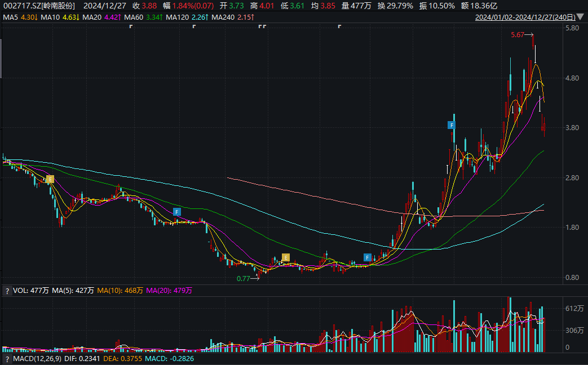Screen dimensions: 588x365
Task: Select the volume MA(10) label
Action: 120,291
